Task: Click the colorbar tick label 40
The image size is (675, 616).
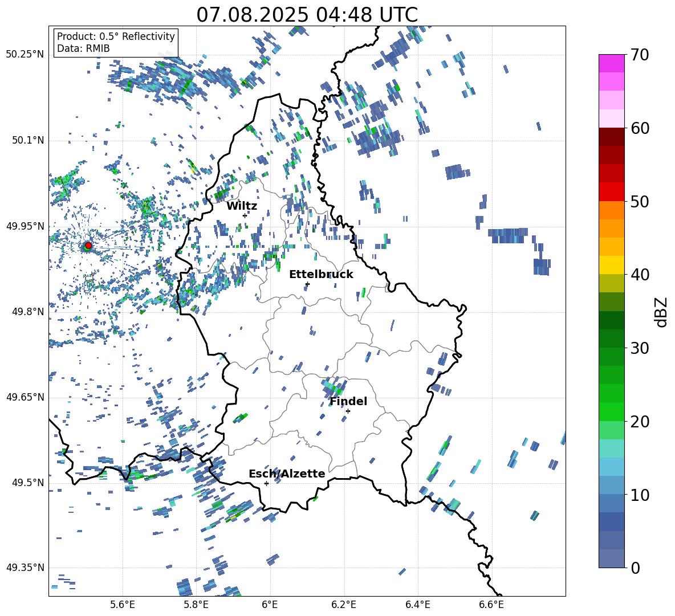Action: (640, 275)
